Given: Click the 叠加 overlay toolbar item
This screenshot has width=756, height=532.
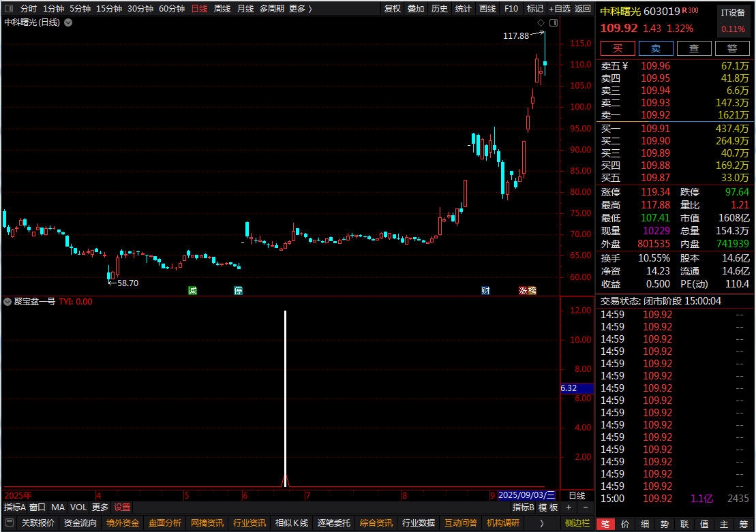Looking at the screenshot, I should pos(416,9).
